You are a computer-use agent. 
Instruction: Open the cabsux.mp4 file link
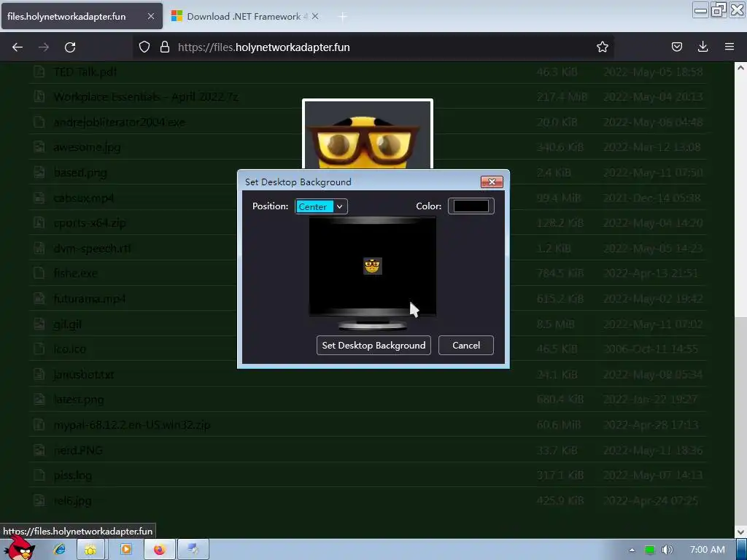pyautogui.click(x=83, y=198)
